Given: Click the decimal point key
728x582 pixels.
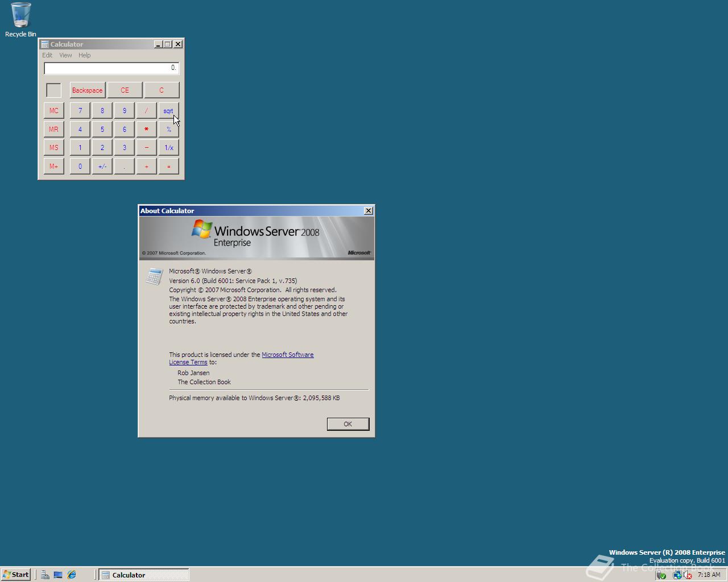Looking at the screenshot, I should [125, 167].
